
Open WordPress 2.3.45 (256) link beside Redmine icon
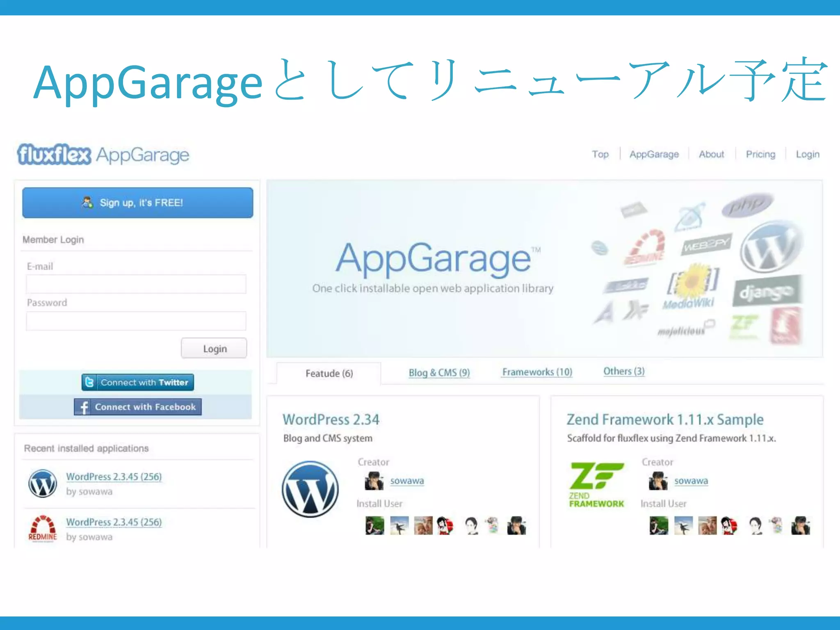click(114, 522)
